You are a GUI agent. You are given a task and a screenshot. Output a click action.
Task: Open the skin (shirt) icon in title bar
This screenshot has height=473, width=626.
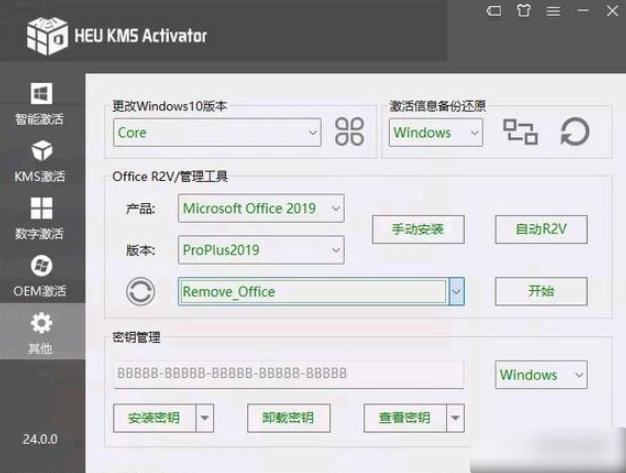[x=523, y=11]
